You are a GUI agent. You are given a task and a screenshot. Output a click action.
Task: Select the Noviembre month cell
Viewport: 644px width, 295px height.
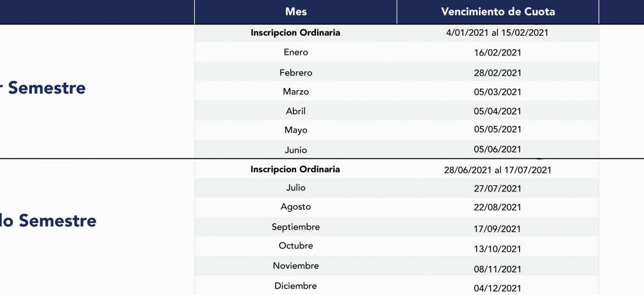coord(296,266)
